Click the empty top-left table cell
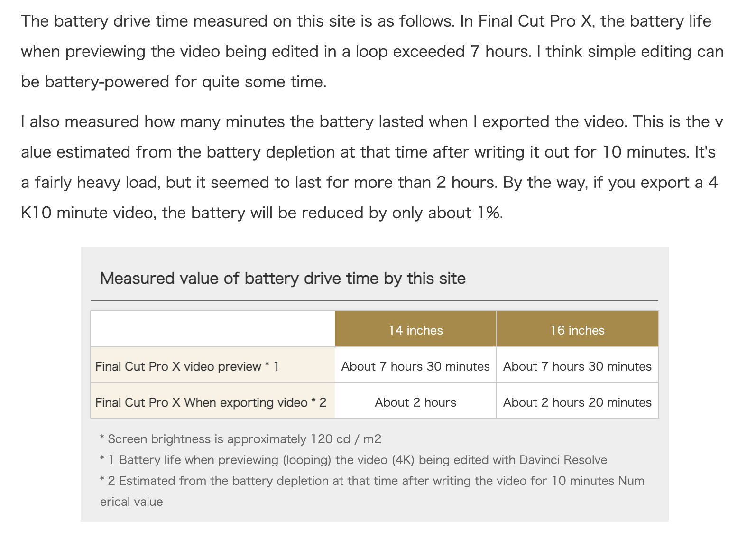The height and width of the screenshot is (540, 756). pyautogui.click(x=212, y=329)
